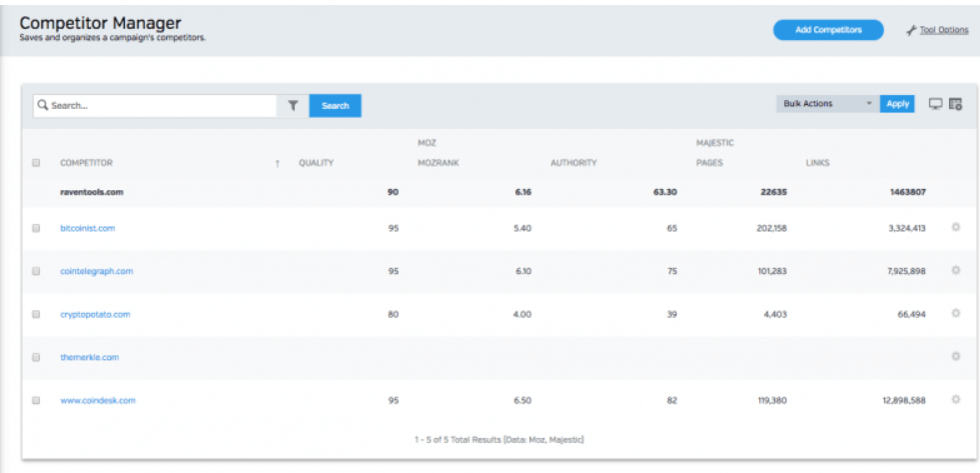
Task: Click the sort arrow beside Competitor header
Action: coord(277,163)
